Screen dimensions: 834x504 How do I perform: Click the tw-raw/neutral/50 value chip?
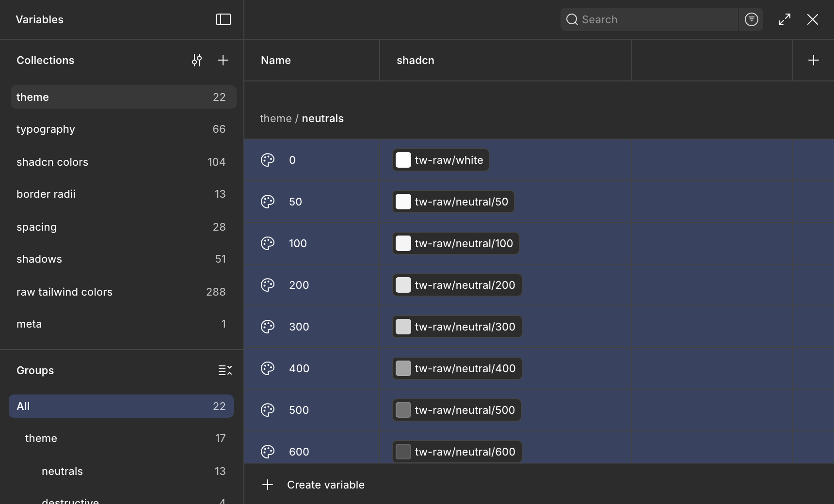coord(453,202)
